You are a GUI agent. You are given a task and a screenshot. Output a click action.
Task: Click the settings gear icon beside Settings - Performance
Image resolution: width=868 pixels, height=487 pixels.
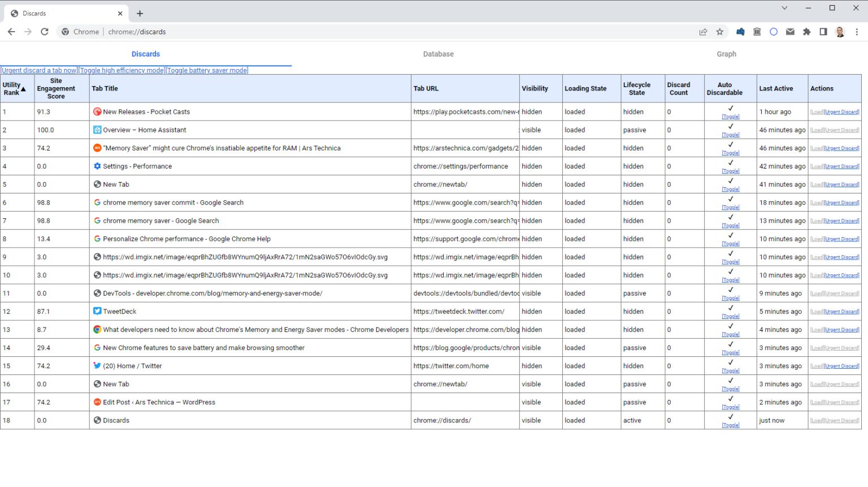(x=97, y=166)
